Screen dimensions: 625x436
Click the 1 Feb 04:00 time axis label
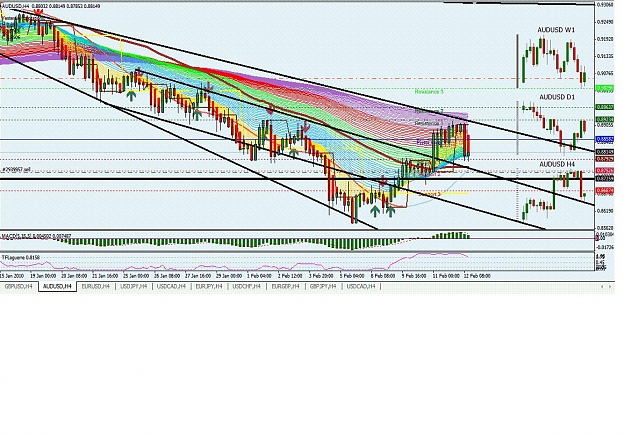(x=259, y=276)
